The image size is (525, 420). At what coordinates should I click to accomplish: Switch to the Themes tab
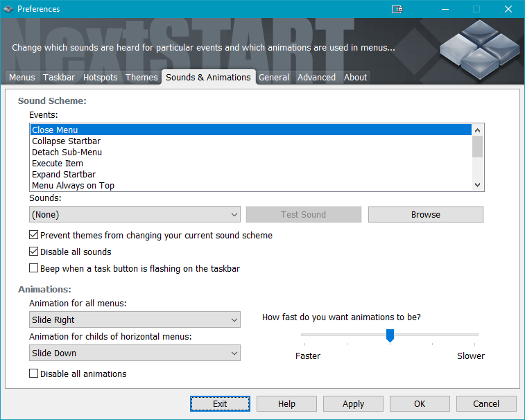(141, 78)
